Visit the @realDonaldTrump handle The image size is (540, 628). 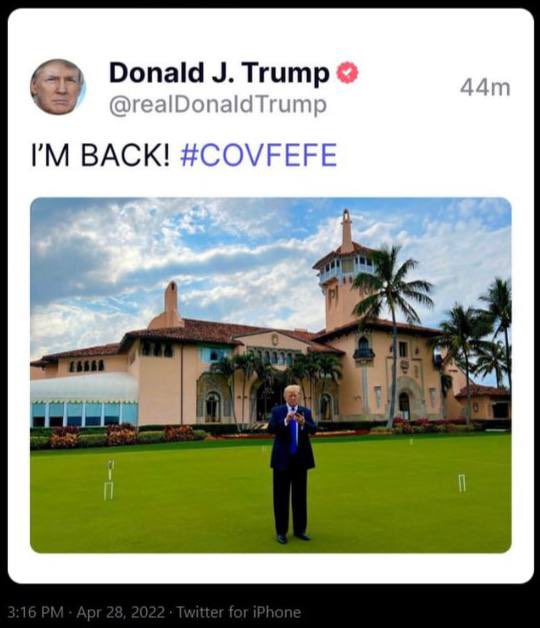pos(218,105)
